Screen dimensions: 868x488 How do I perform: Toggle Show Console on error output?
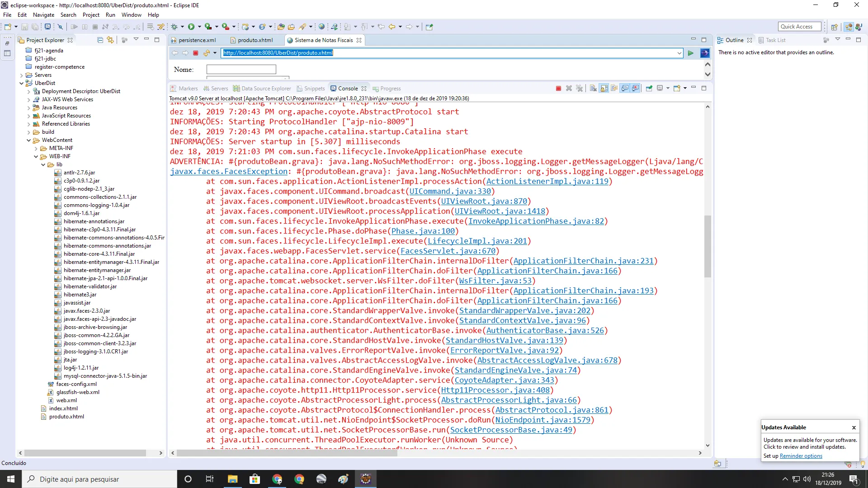pyautogui.click(x=636, y=89)
